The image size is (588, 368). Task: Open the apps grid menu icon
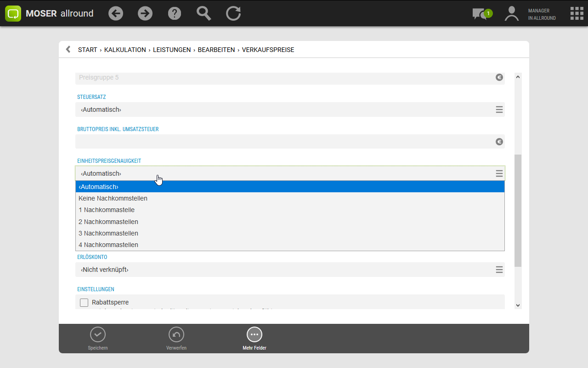click(x=577, y=13)
